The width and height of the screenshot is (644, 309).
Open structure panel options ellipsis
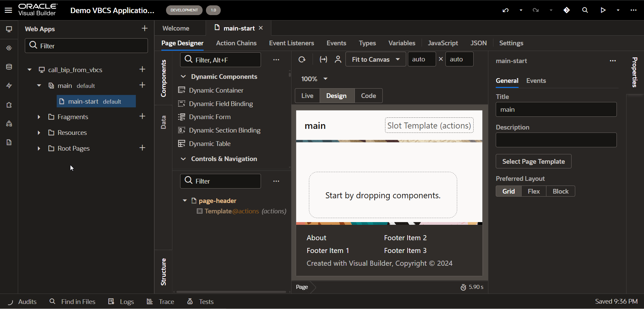pos(276,181)
